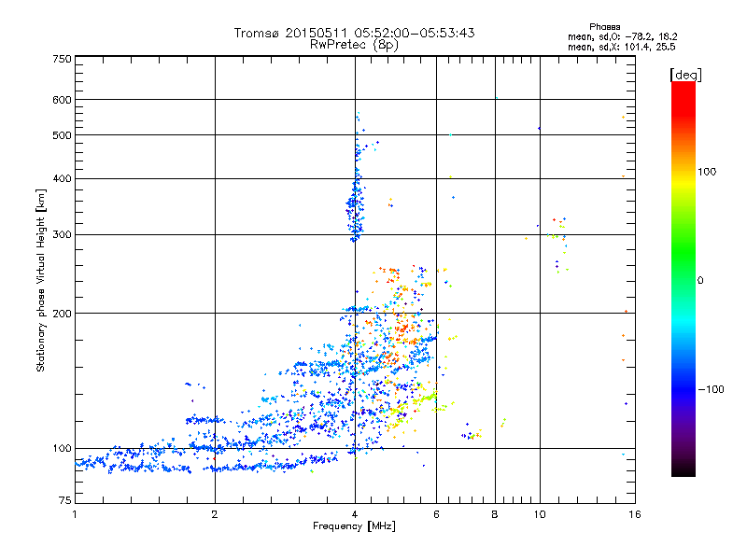Image resolution: width=747 pixels, height=560 pixels.
Task: Select the 'mean, sd,O: -78.2, 18.2' statistic
Action: (622, 36)
